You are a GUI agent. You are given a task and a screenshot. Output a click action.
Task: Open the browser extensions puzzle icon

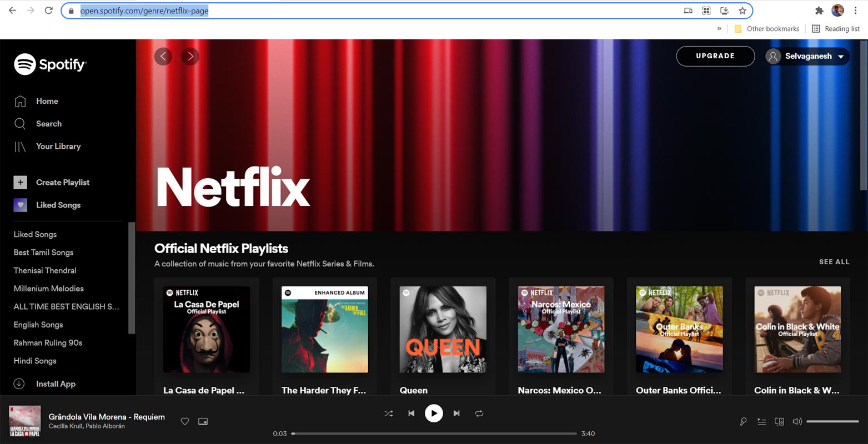click(819, 11)
